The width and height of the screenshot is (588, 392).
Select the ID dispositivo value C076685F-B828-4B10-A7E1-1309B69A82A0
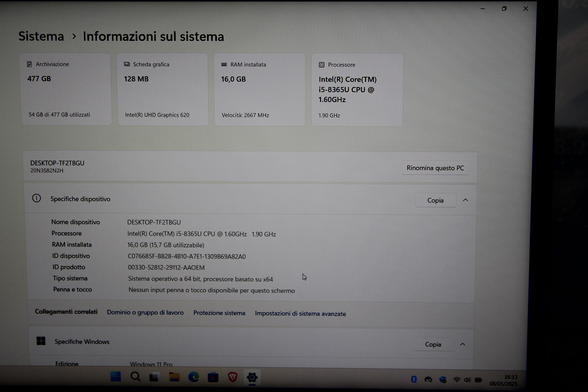187,256
